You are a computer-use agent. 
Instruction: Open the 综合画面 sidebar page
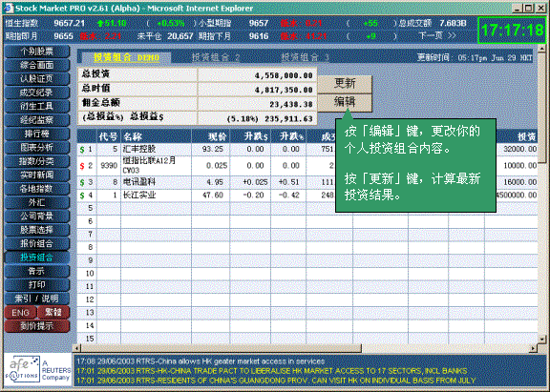click(37, 65)
